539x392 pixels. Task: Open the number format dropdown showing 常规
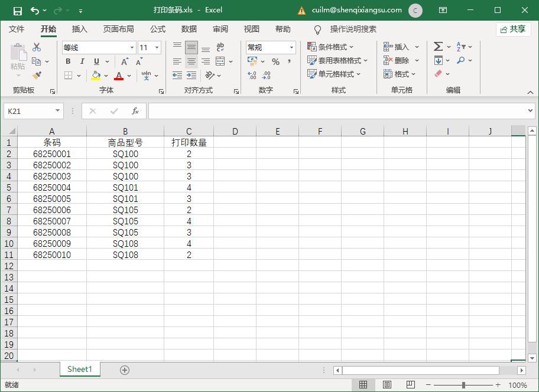[x=291, y=47]
